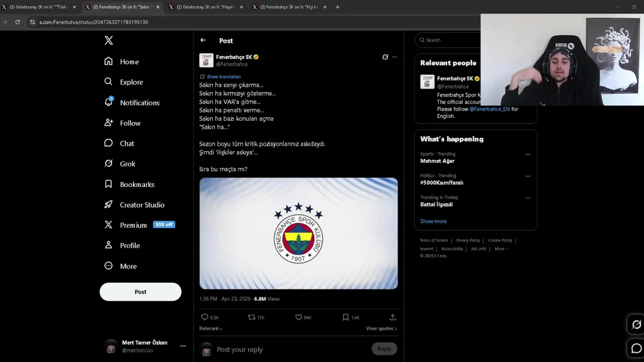Image resolution: width=644 pixels, height=362 pixels.
Task: Open Terms of Service link
Action: click(434, 240)
